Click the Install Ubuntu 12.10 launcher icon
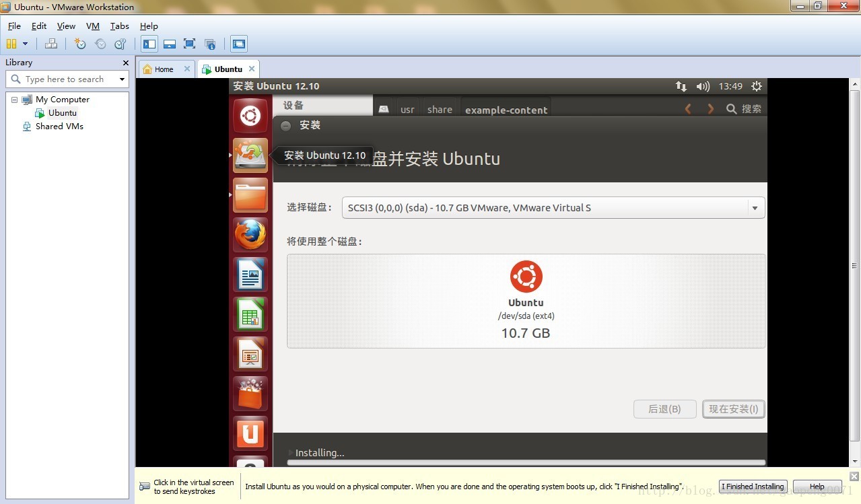Image resolution: width=861 pixels, height=504 pixels. (250, 155)
